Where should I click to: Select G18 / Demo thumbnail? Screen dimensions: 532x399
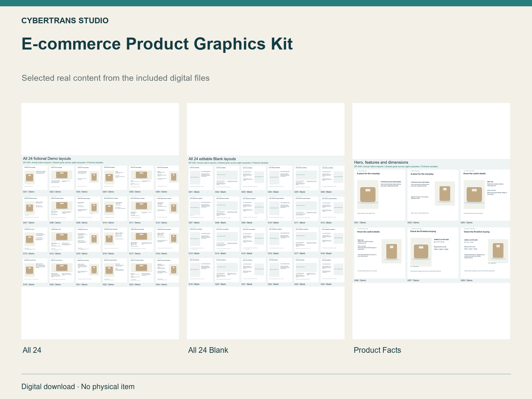pyautogui.click(x=168, y=240)
